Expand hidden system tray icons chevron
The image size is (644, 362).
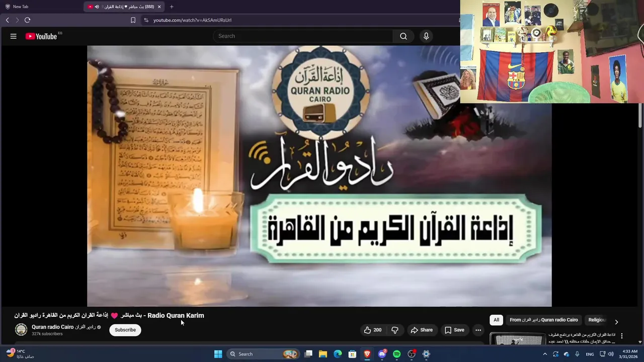click(544, 354)
